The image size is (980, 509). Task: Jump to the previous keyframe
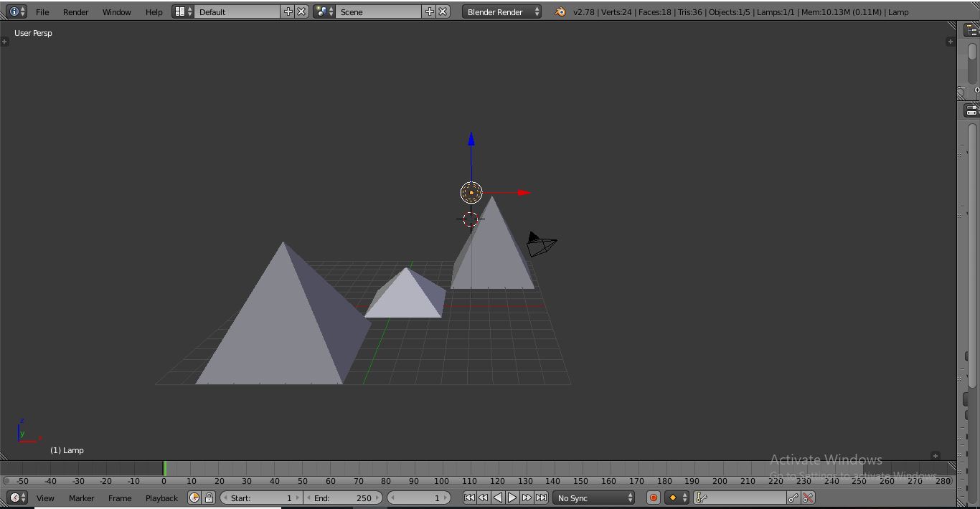(484, 498)
